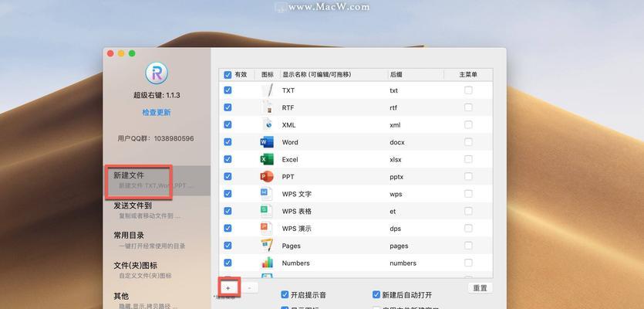Uncheck 有效 for the Word row
Viewport: 644px width, 309px height.
[x=228, y=142]
